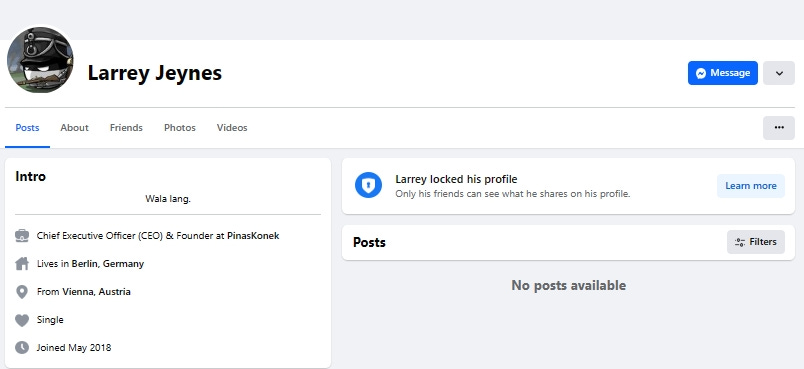Click 'Only his friends can see' description
This screenshot has height=369, width=804.
pos(513,194)
